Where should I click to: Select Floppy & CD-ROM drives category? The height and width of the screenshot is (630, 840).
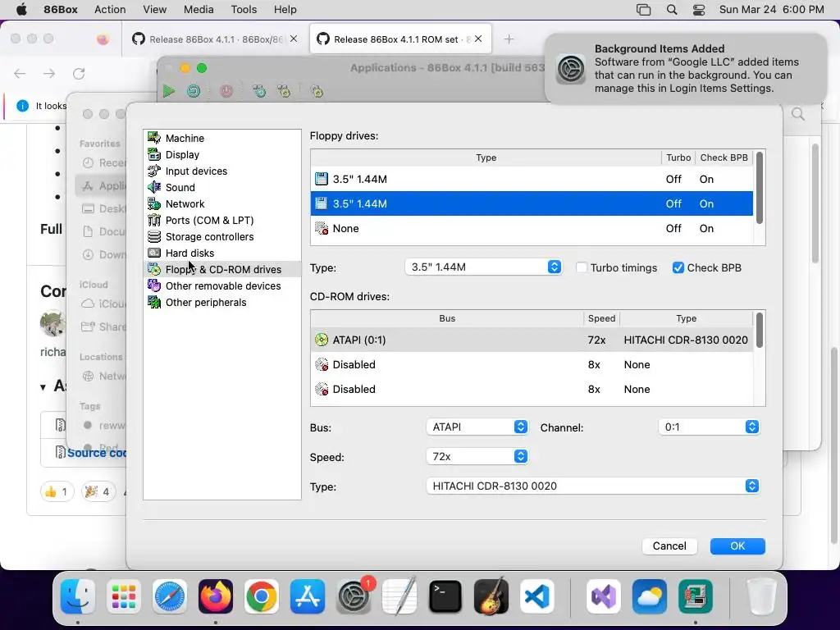[x=221, y=269]
